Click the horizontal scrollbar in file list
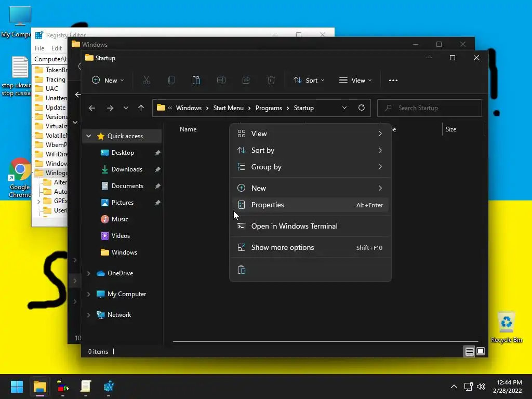 [x=326, y=341]
